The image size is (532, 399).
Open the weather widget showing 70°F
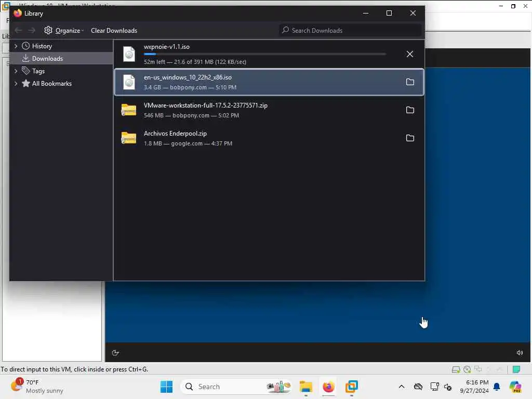click(37, 387)
